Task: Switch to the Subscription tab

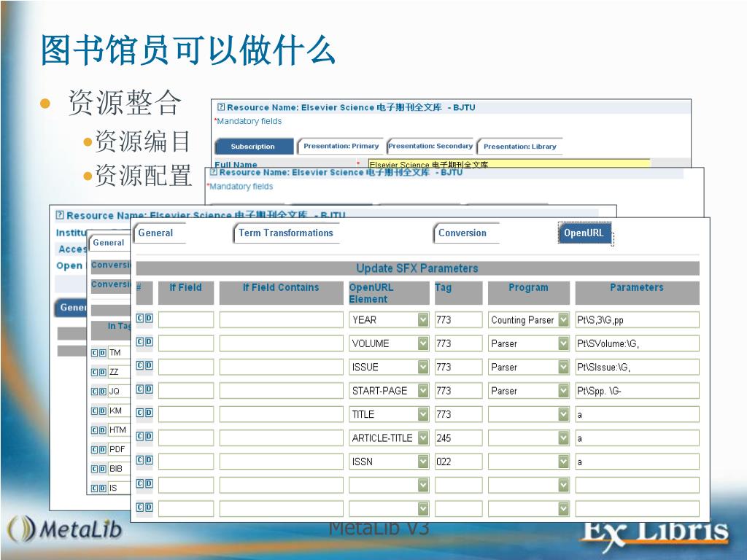Action: (254, 146)
